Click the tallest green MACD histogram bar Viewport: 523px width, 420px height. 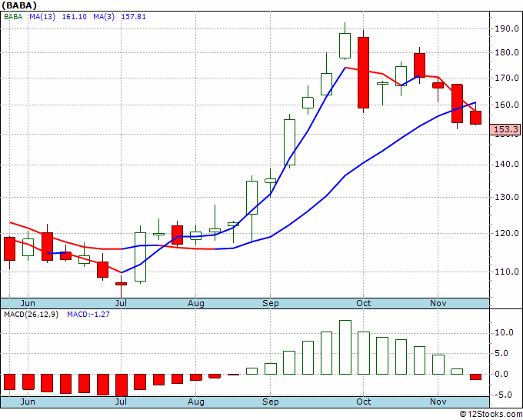(x=345, y=347)
